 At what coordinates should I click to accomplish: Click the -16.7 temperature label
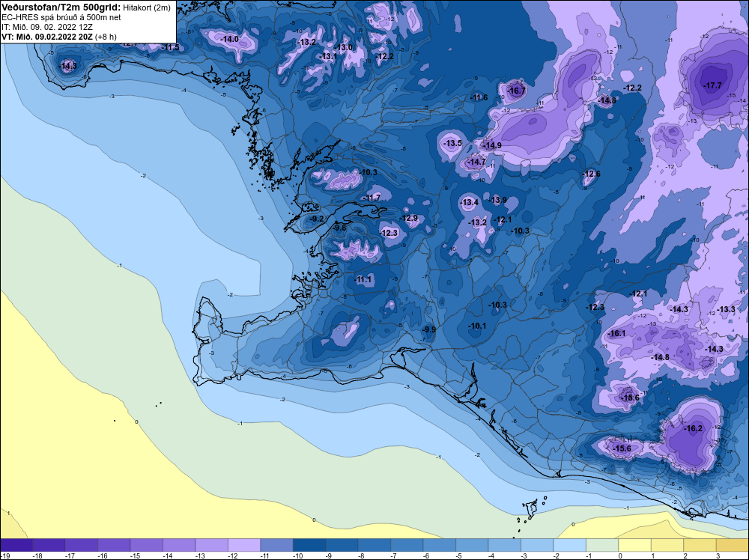coord(516,91)
